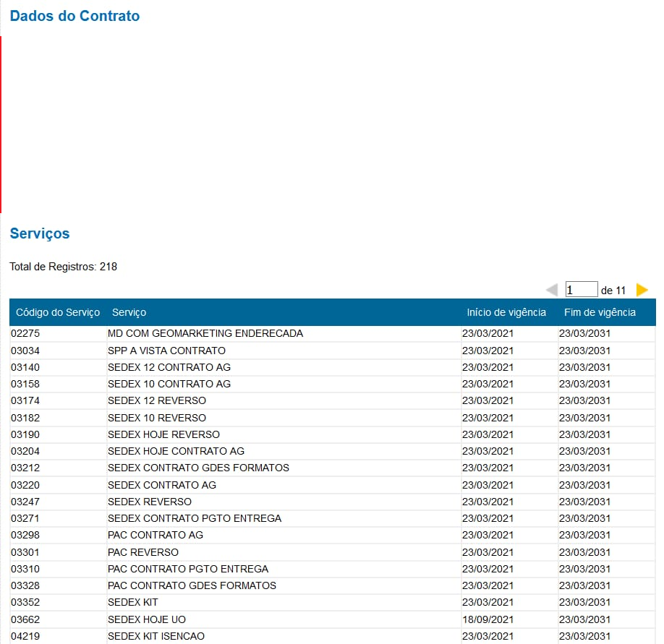
Task: Select service code 03174
Action: pyautogui.click(x=25, y=400)
